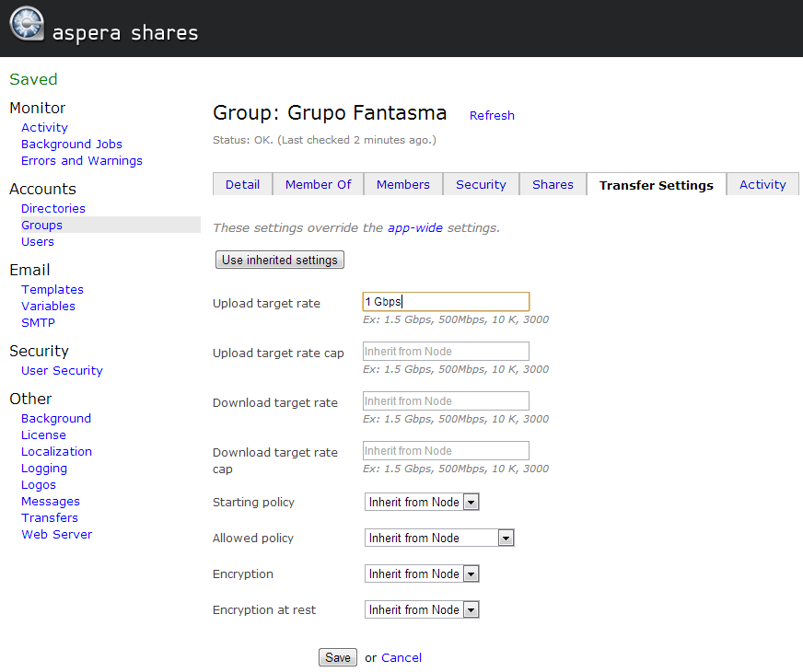The height and width of the screenshot is (672, 803).
Task: Open email Variables
Action: [x=48, y=306]
